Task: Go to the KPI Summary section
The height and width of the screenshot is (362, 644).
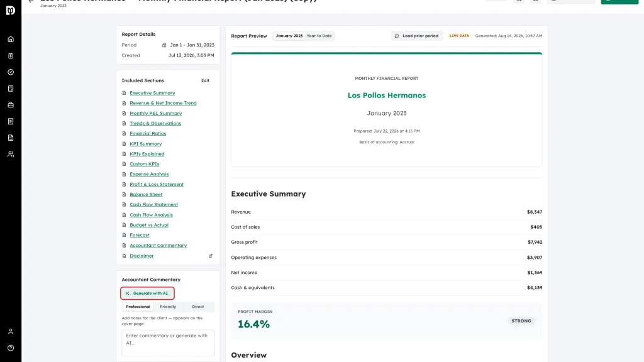Action: click(x=146, y=144)
